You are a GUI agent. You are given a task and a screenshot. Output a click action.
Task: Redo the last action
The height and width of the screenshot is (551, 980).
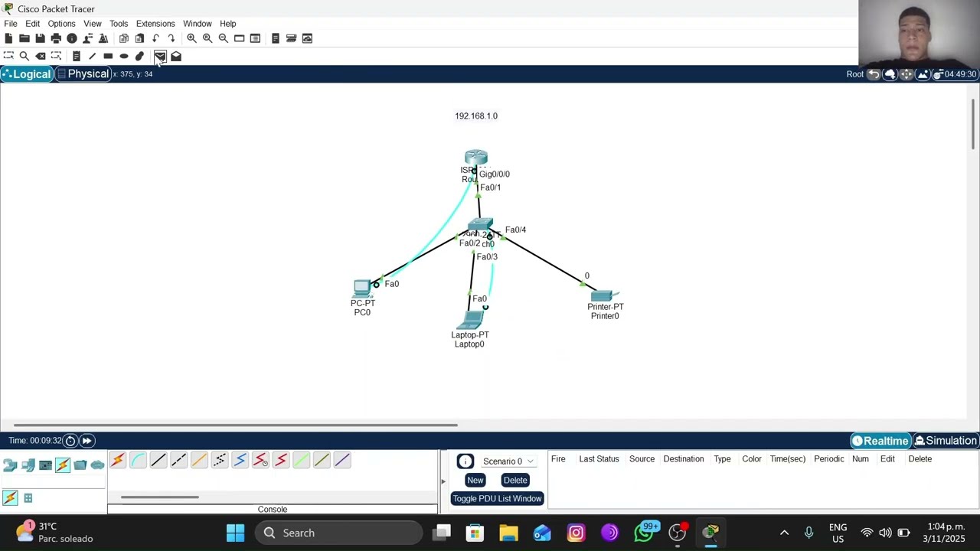coord(171,38)
